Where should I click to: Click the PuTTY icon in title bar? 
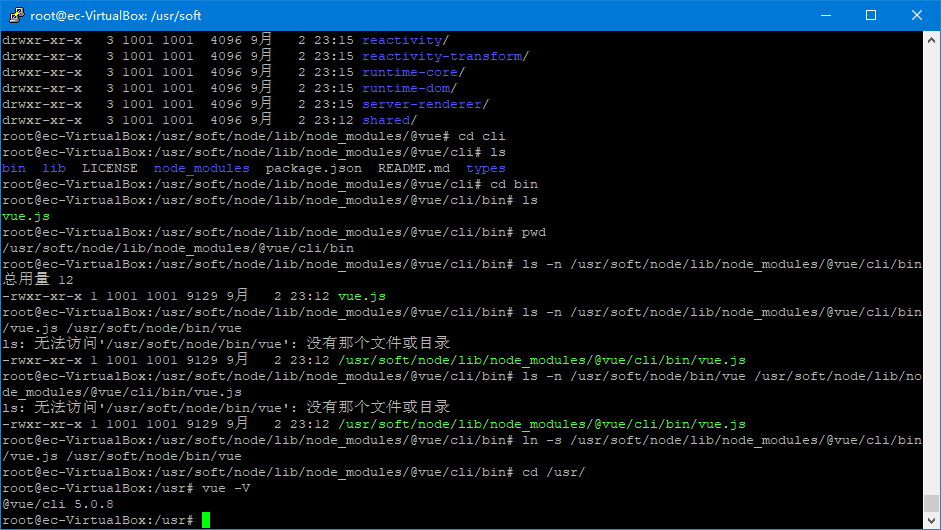tap(16, 15)
